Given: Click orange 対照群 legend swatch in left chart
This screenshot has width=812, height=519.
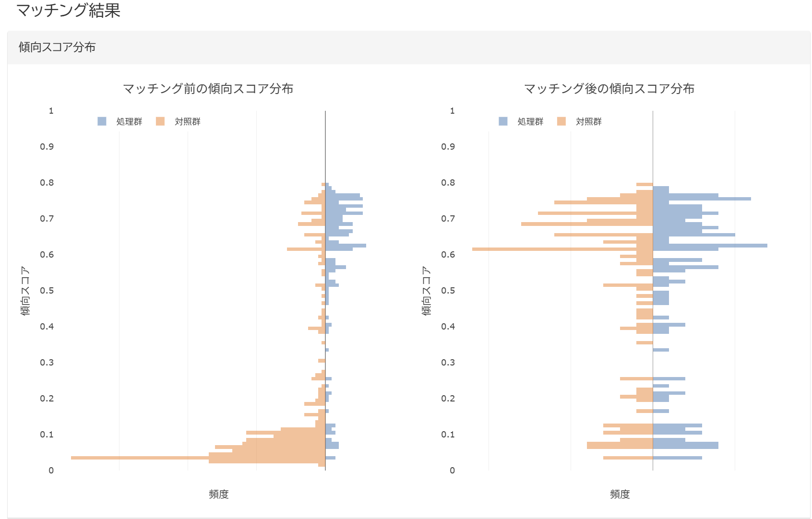Looking at the screenshot, I should click(x=160, y=121).
